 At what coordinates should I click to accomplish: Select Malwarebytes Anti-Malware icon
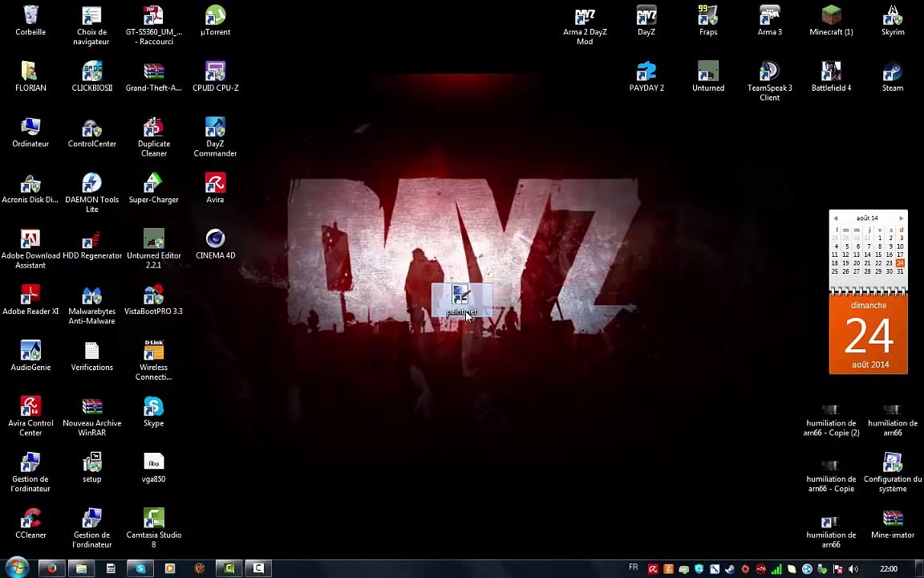click(x=92, y=304)
